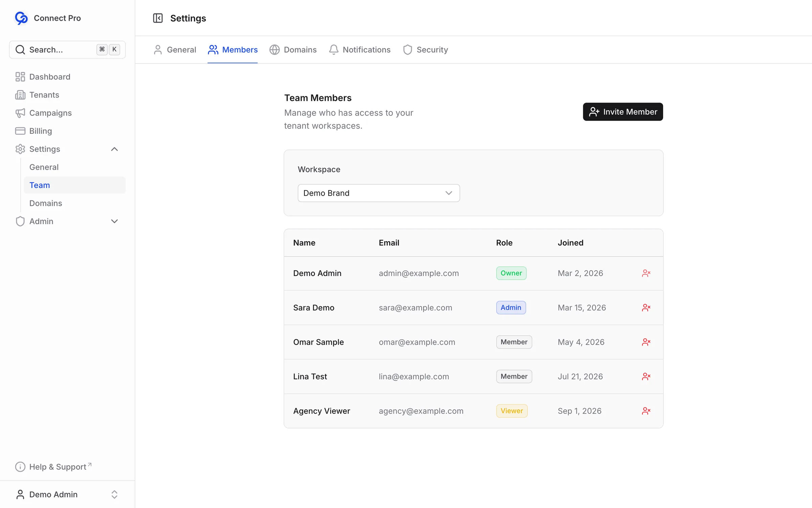
Task: Open the Workspace Demo Brand dropdown
Action: (379, 193)
